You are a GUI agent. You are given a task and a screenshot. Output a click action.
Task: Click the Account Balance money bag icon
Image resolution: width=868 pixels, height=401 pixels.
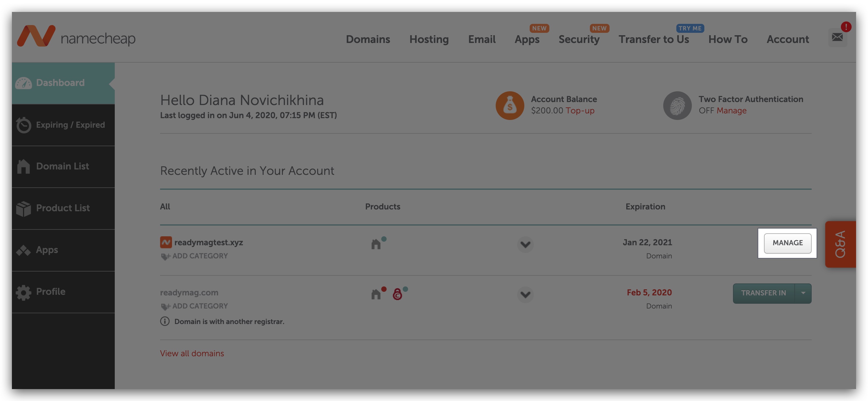click(x=509, y=106)
